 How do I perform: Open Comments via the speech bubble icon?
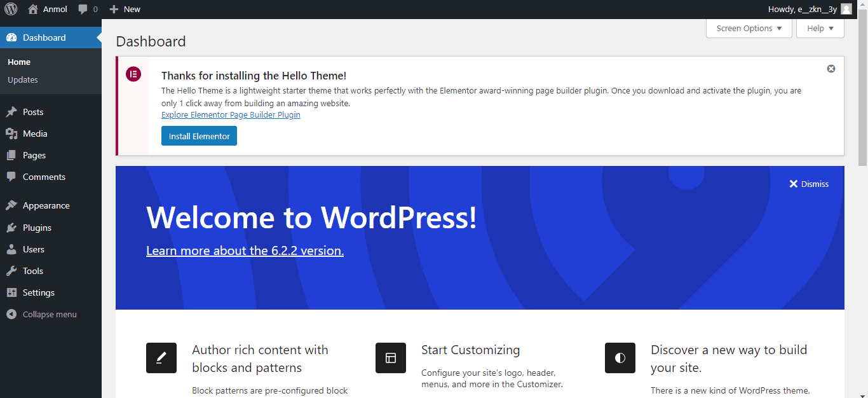(11, 177)
